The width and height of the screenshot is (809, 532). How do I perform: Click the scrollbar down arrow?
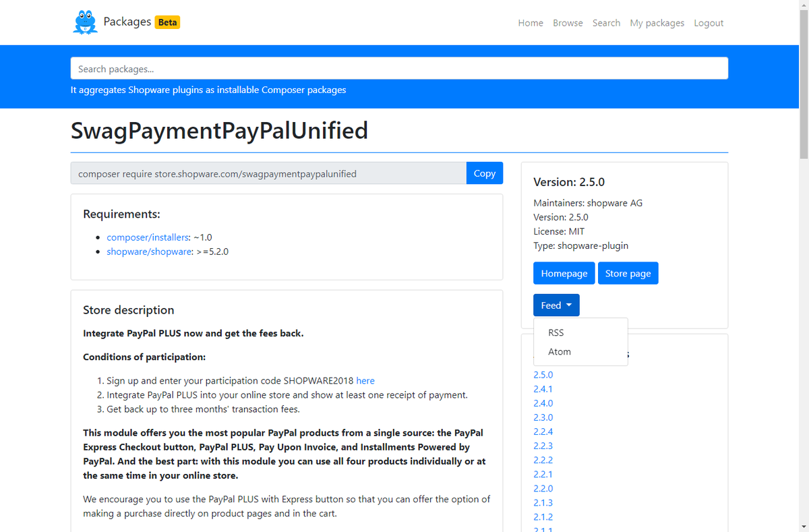point(803,526)
